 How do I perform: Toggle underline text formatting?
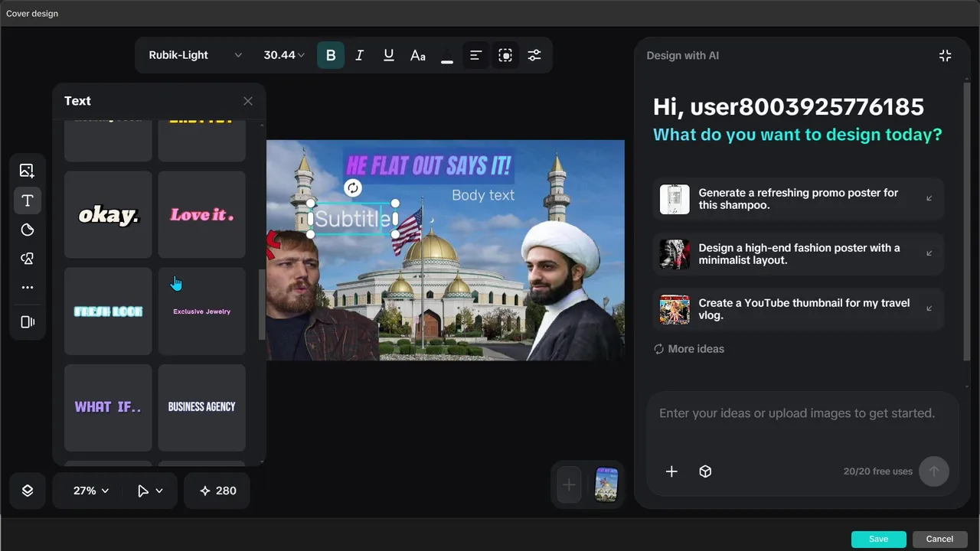tap(389, 55)
